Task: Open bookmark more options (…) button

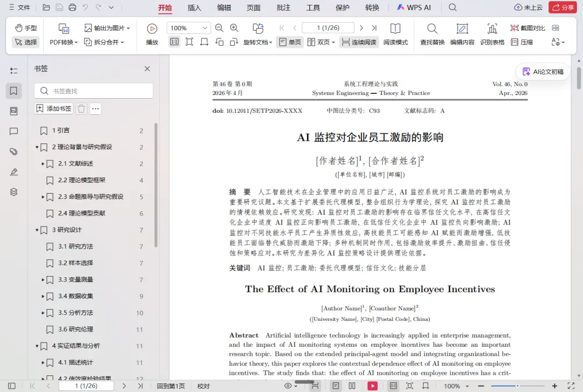Action: 96,108
